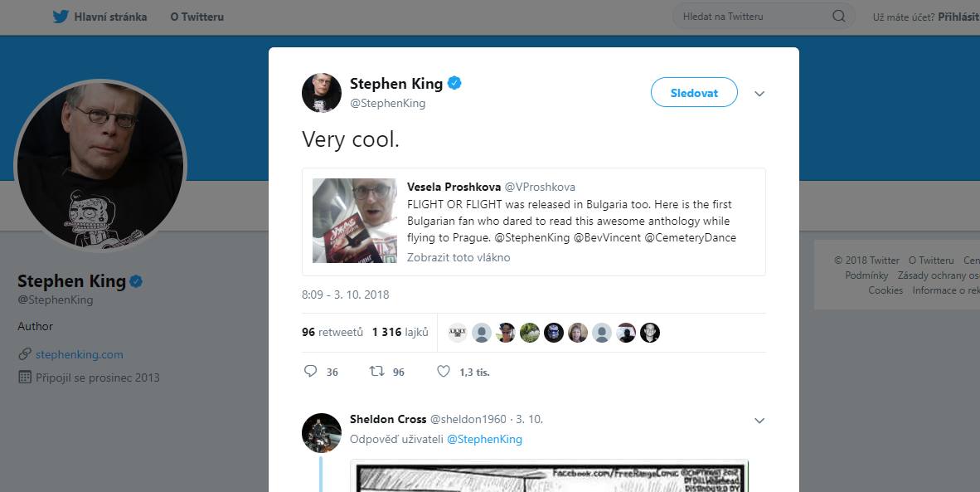Viewport: 980px width, 492px height.
Task: Click Sheldon Cross's avatar in reply
Action: 322,433
